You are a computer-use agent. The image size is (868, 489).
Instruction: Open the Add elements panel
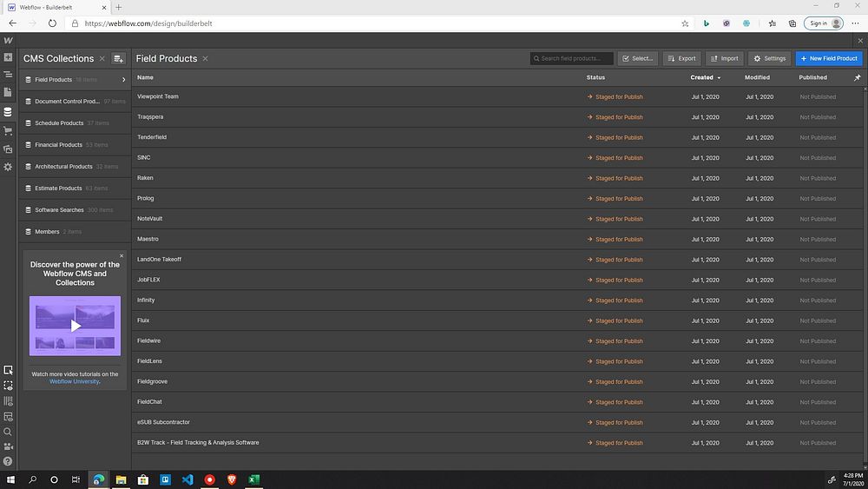tap(8, 57)
